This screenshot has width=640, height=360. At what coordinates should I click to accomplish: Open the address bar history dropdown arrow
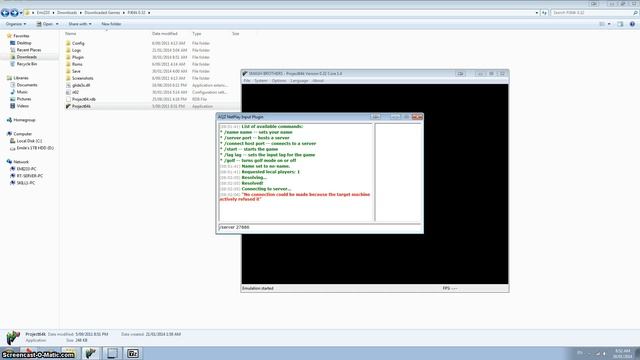tap(537, 13)
